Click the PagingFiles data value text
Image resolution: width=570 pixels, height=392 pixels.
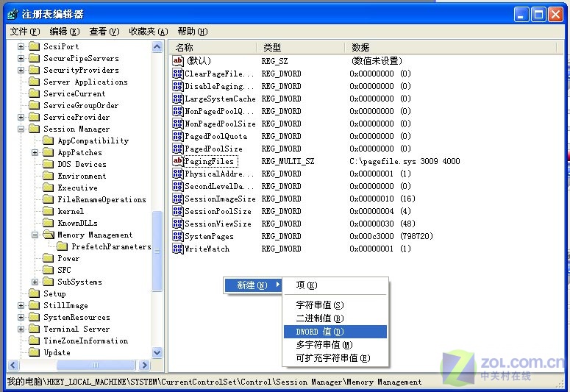(x=405, y=161)
